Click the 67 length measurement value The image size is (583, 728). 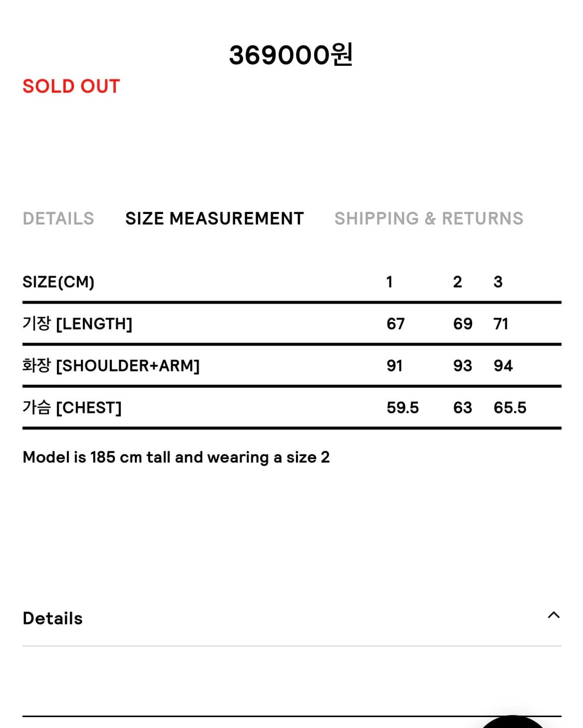(x=395, y=324)
